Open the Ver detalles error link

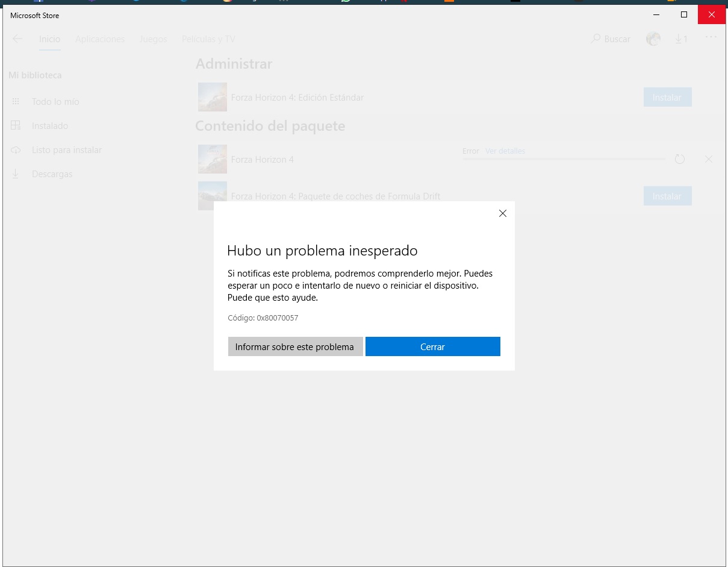tap(505, 151)
